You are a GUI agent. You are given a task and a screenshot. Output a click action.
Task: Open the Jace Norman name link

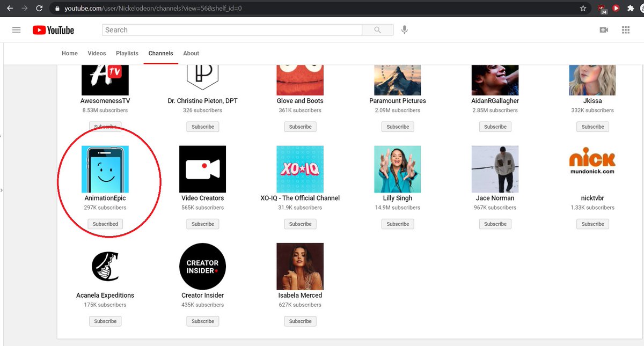pos(495,198)
